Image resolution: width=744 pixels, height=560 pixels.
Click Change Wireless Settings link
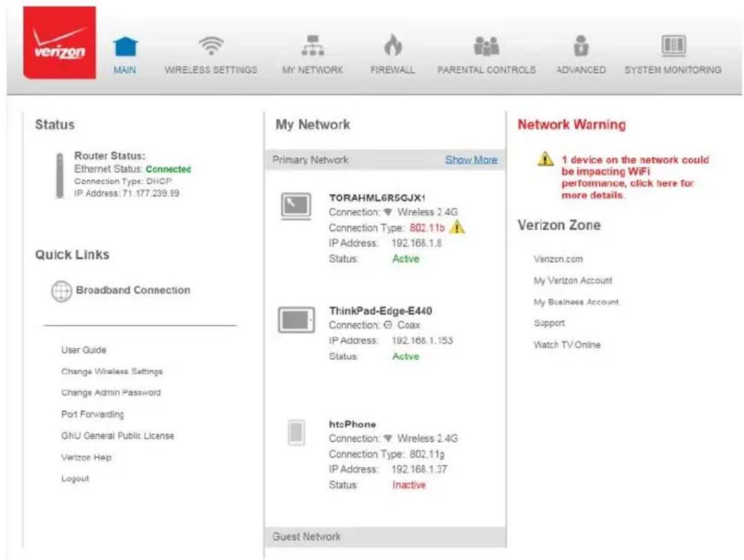112,371
